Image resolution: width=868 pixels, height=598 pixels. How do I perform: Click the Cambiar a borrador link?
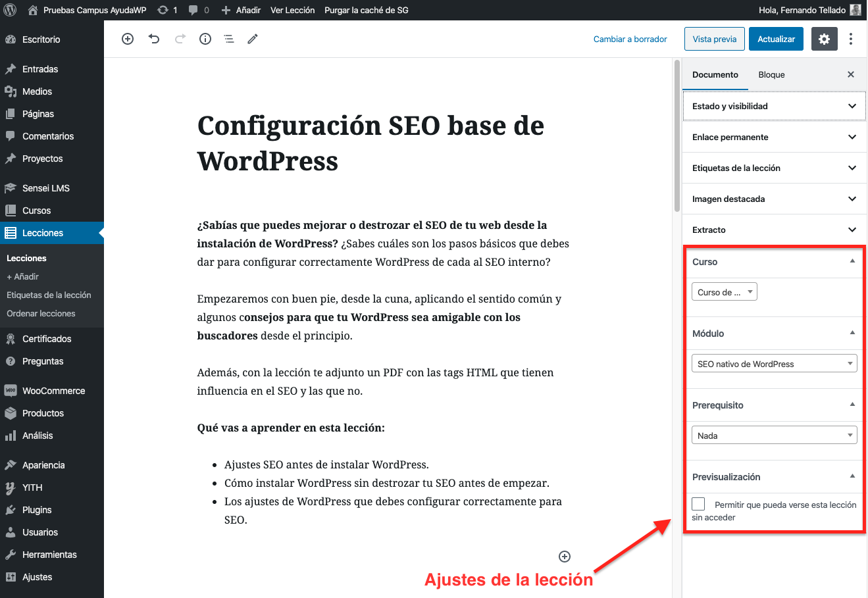click(630, 39)
